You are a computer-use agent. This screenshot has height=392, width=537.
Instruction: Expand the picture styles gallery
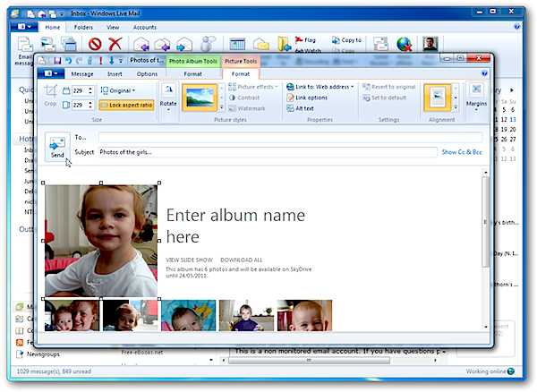(x=221, y=107)
